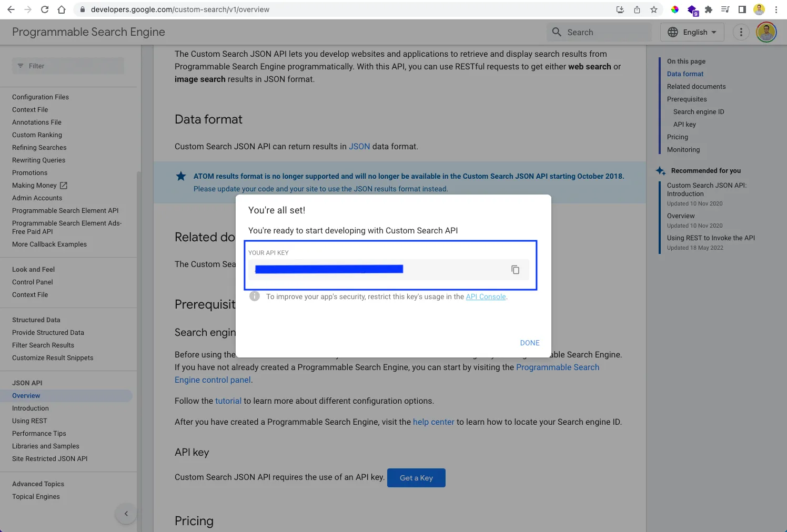Open Performance Tips in sidebar
This screenshot has width=787, height=532.
coord(39,434)
